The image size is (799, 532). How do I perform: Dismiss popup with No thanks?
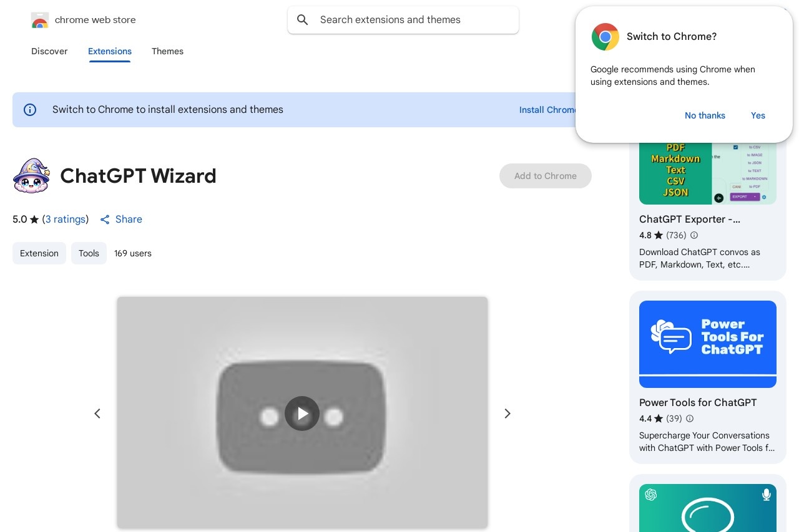click(x=705, y=115)
